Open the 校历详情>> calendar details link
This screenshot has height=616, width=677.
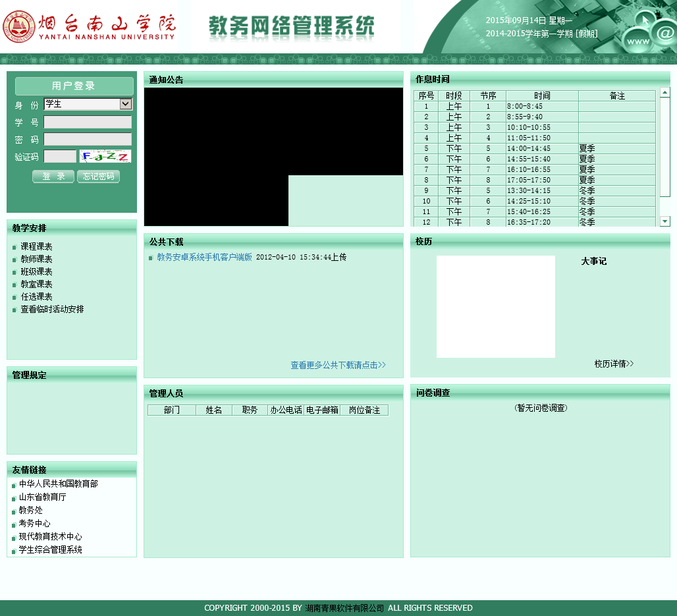coord(614,364)
